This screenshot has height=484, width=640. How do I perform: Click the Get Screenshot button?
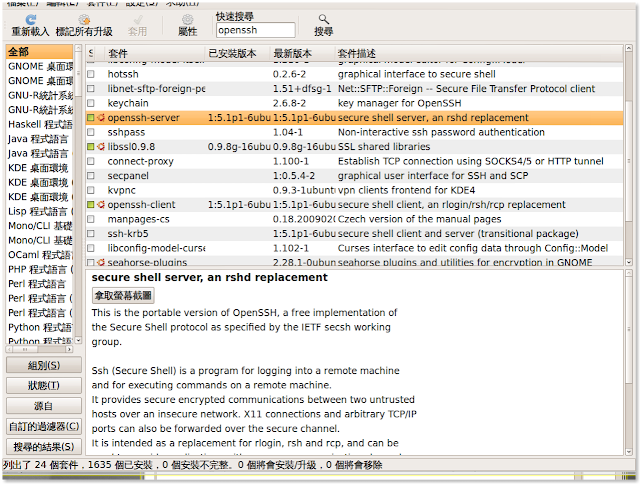pyautogui.click(x=123, y=295)
